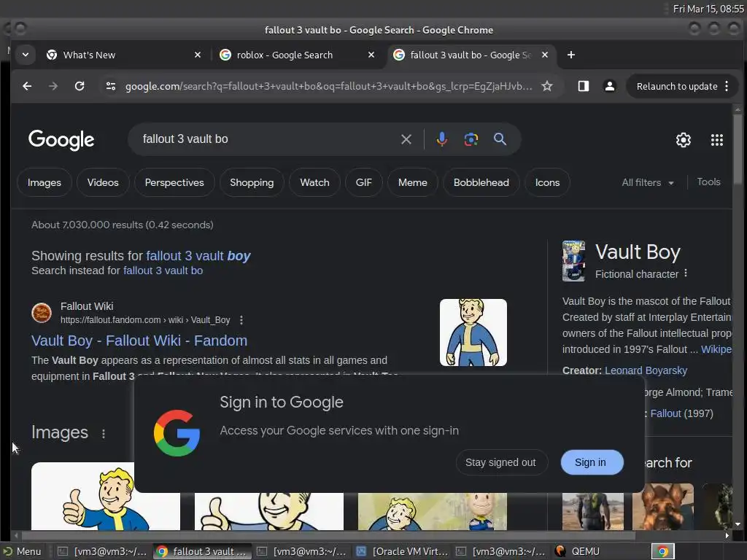Open the German shepherd dog thumbnail
The height and width of the screenshot is (560, 747).
point(662,507)
